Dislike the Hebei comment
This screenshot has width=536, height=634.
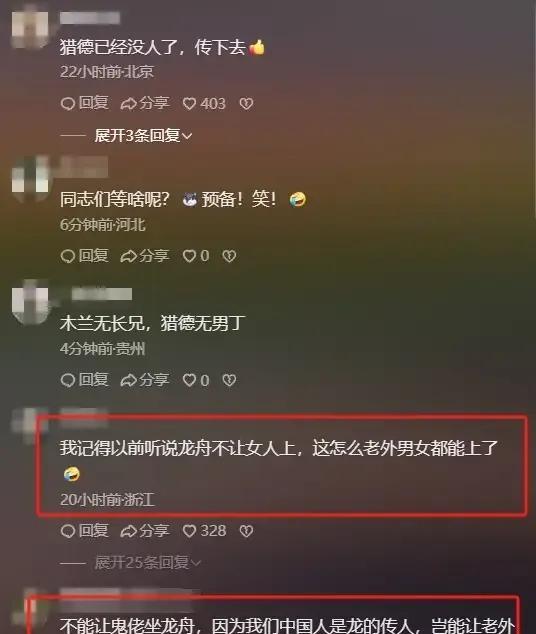[229, 256]
